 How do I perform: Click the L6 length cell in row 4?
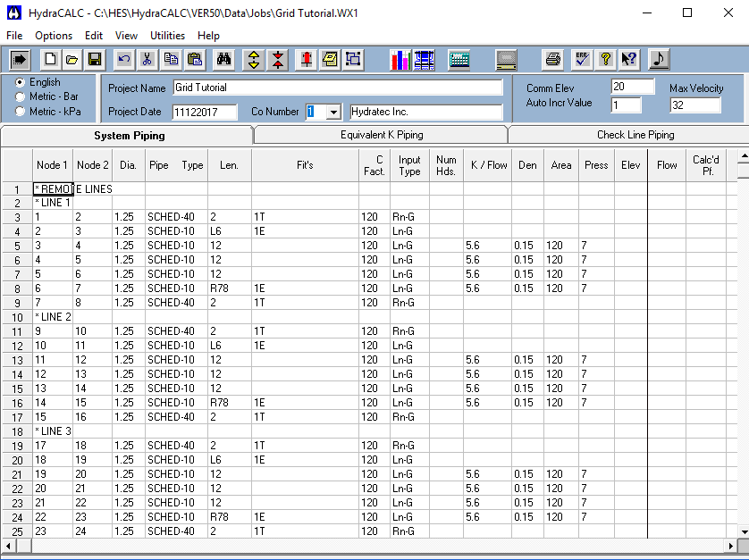pos(230,231)
